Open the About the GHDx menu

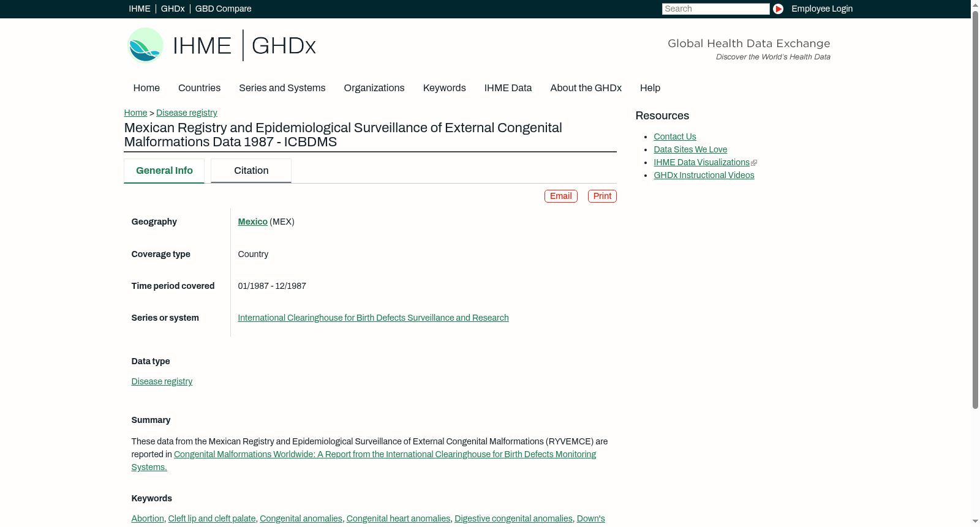586,88
